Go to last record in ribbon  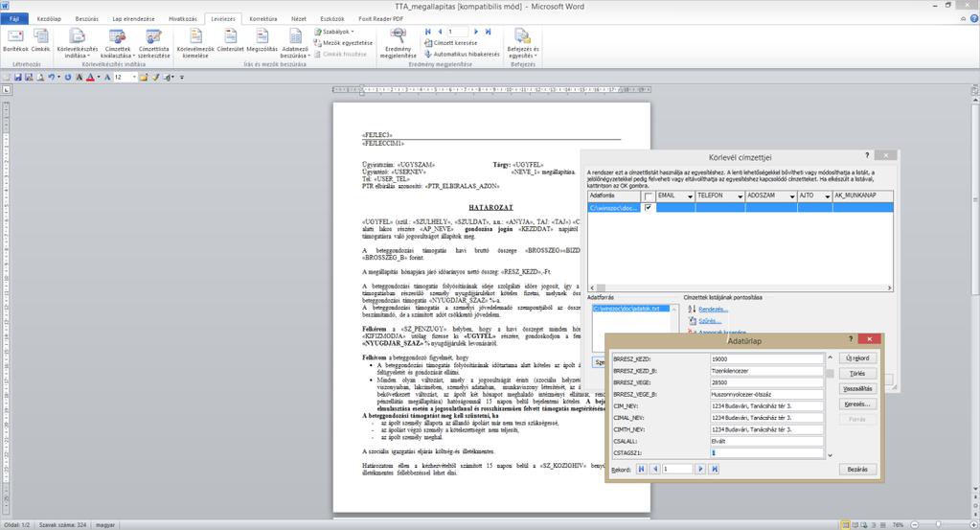pyautogui.click(x=488, y=32)
